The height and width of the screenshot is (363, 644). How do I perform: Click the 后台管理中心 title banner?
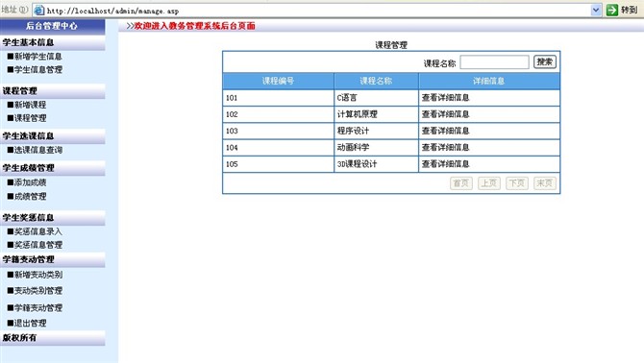point(53,26)
